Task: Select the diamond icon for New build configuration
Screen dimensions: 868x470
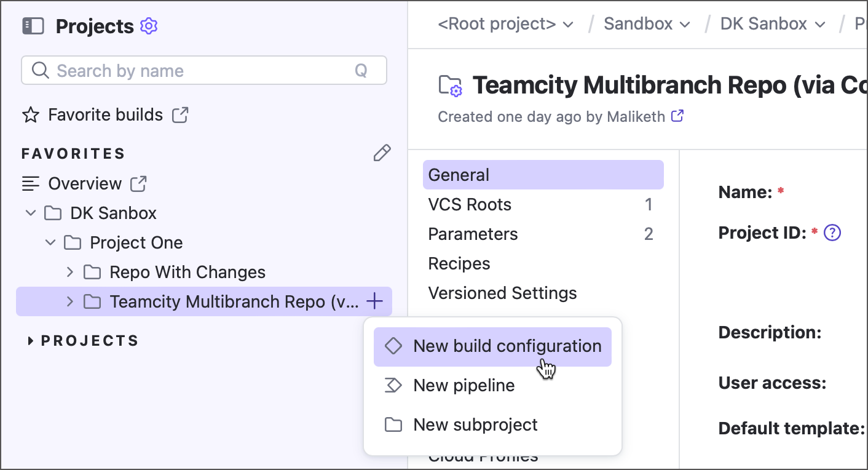Action: [x=393, y=346]
